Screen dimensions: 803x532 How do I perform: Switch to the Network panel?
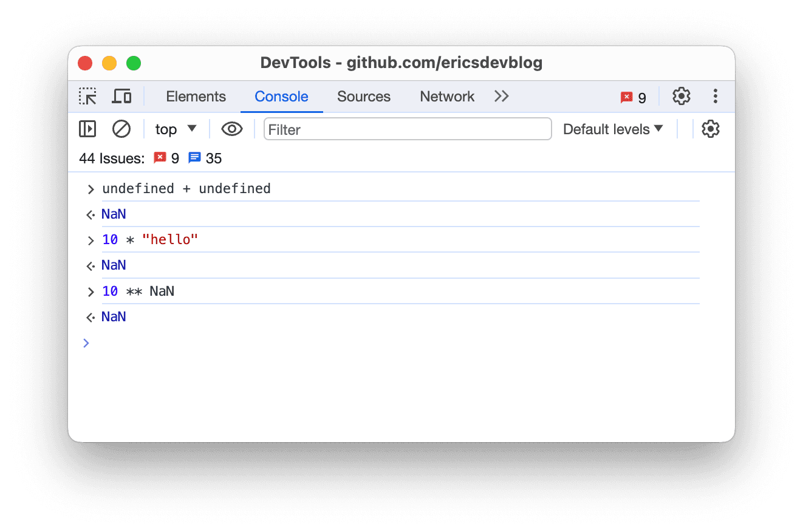click(x=446, y=96)
